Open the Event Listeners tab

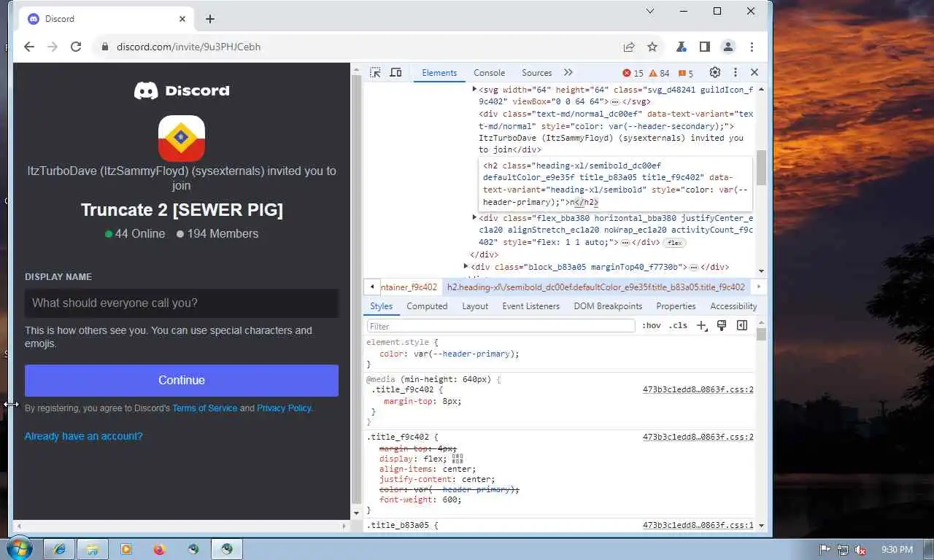530,306
